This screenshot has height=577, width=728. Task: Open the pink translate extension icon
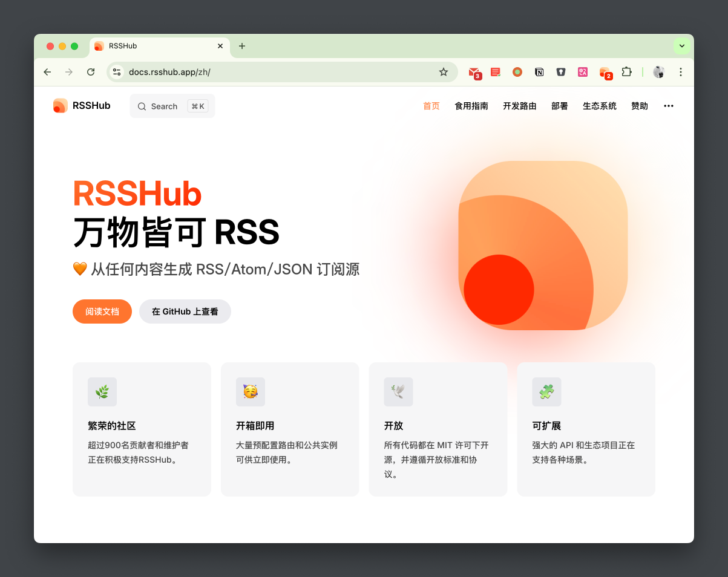pyautogui.click(x=583, y=72)
